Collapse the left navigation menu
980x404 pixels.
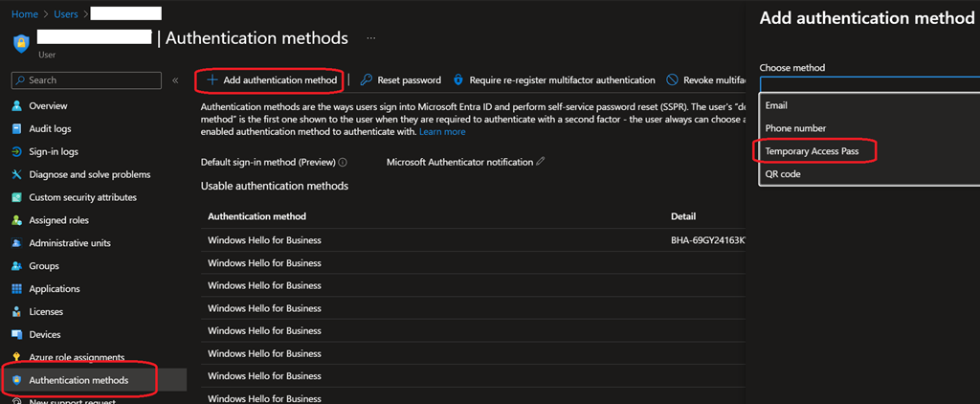(x=175, y=80)
